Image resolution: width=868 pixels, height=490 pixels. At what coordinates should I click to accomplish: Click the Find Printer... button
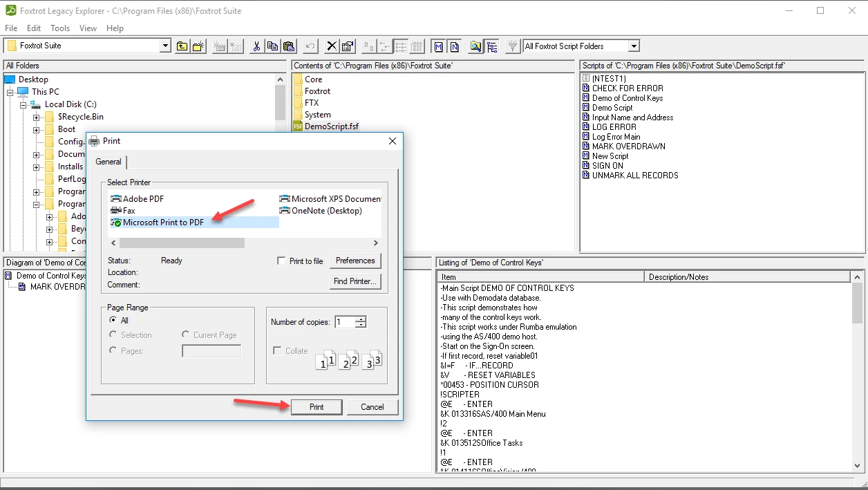coord(355,281)
